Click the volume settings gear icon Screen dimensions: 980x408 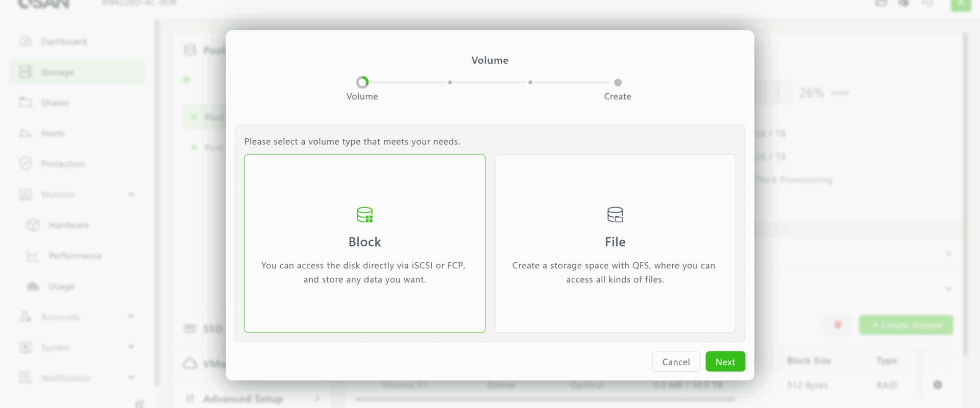tap(938, 385)
